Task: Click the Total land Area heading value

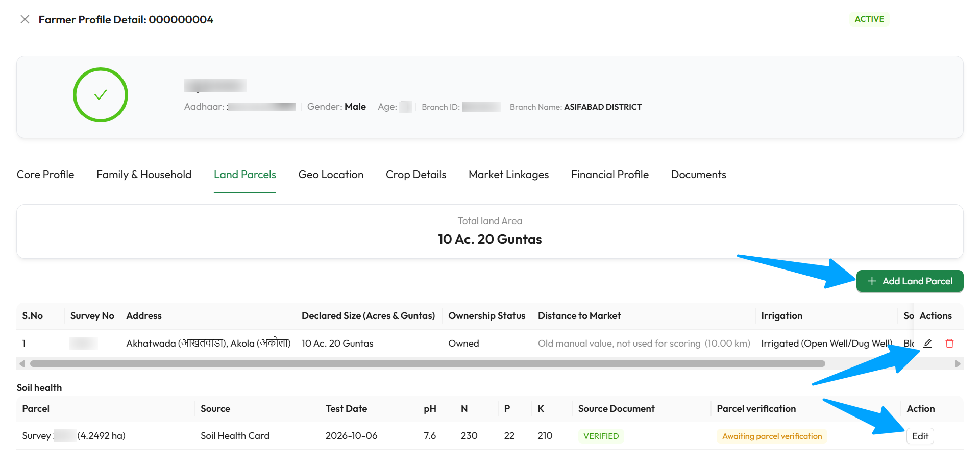Action: tap(490, 239)
